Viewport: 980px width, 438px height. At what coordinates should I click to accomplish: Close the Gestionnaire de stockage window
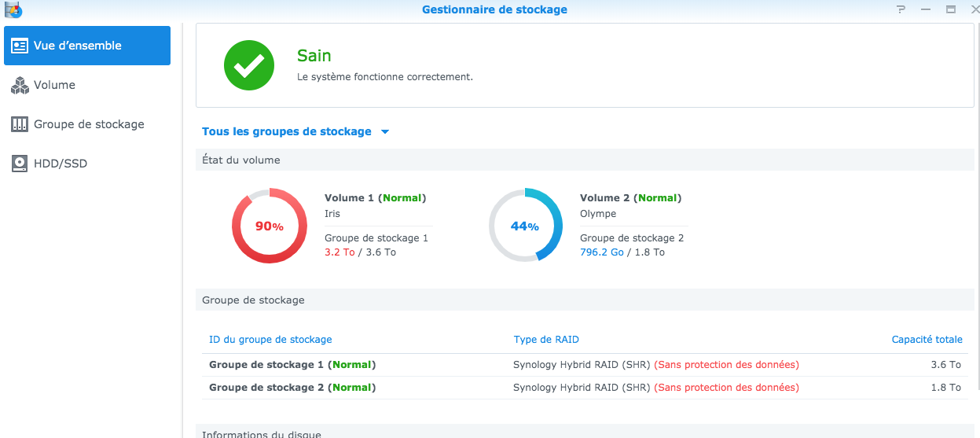click(x=974, y=9)
